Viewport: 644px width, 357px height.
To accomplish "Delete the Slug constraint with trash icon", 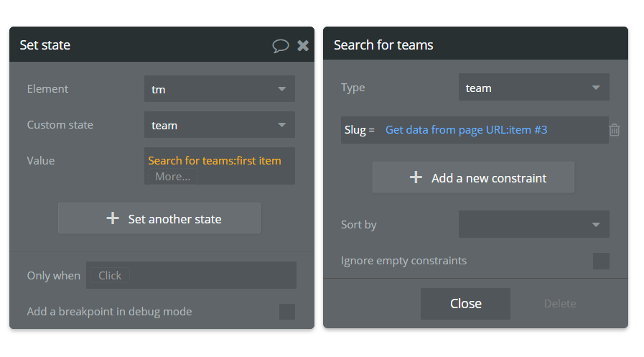I will pos(615,130).
